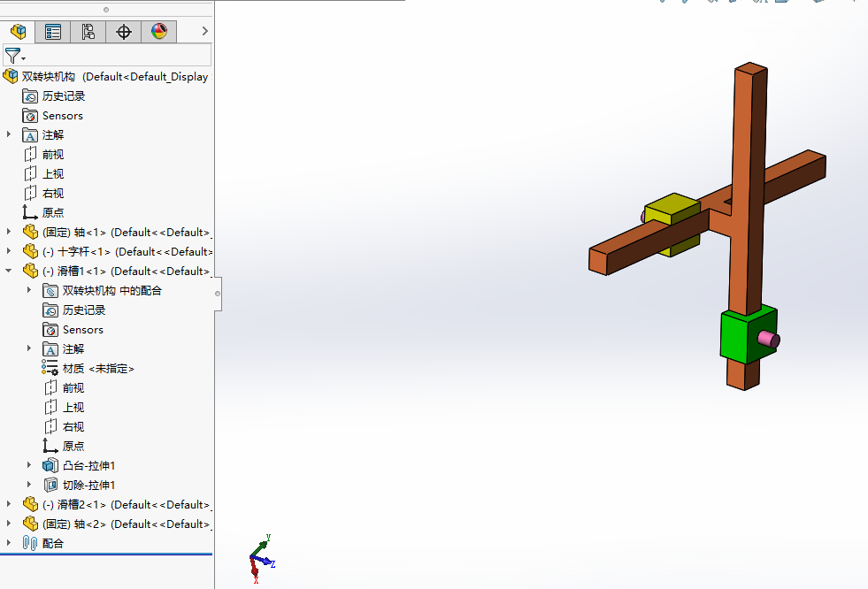The image size is (868, 589).
Task: Click the view orientation triad axes
Action: tap(261, 559)
